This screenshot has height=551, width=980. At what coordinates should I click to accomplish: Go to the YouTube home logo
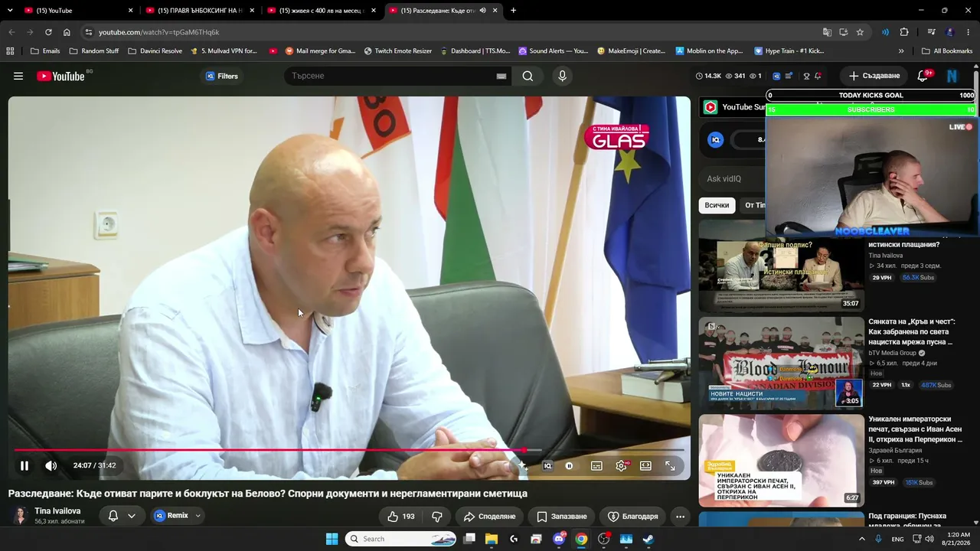[61, 76]
